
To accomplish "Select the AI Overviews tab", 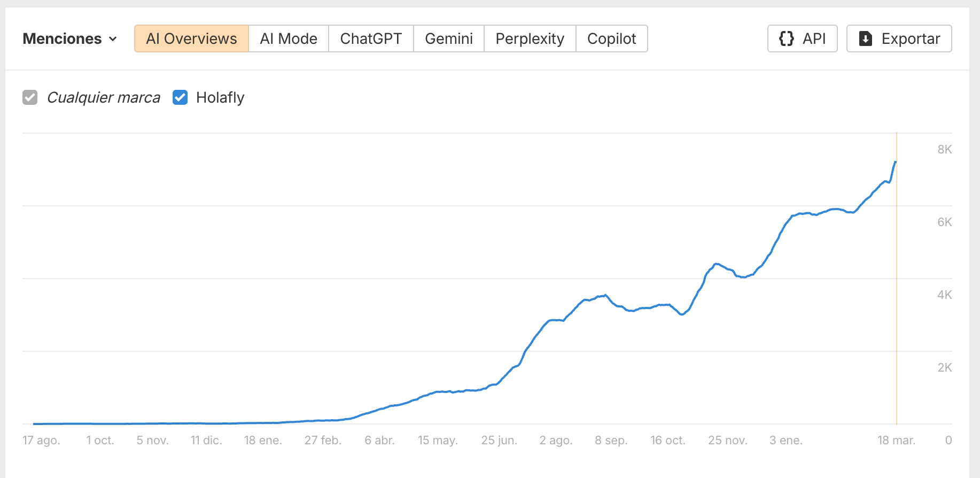I will coord(191,38).
